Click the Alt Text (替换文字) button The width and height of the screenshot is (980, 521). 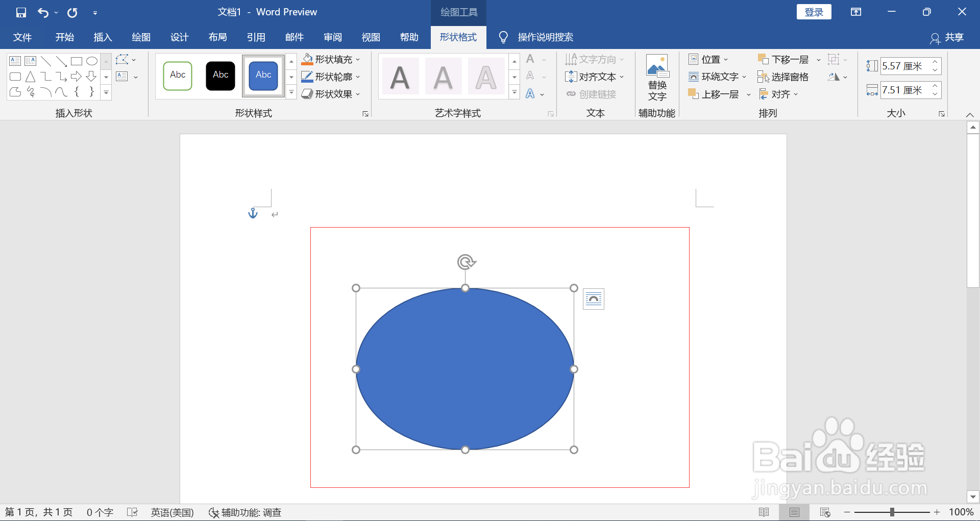[x=657, y=78]
